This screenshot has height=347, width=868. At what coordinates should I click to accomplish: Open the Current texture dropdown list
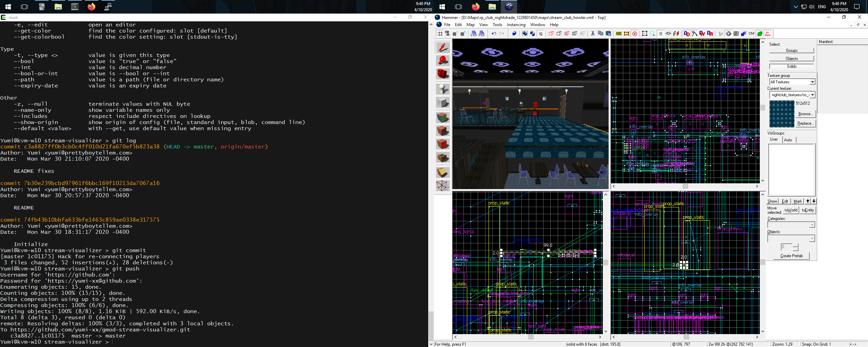click(812, 95)
